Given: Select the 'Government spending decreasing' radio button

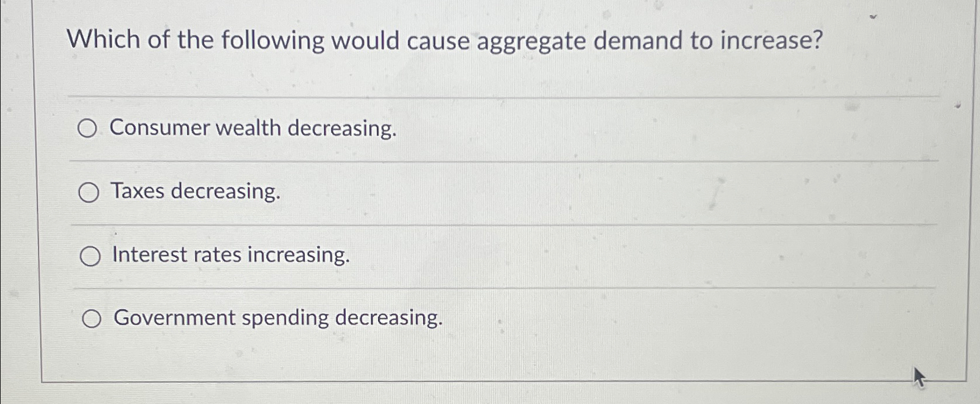Looking at the screenshot, I should [x=92, y=318].
